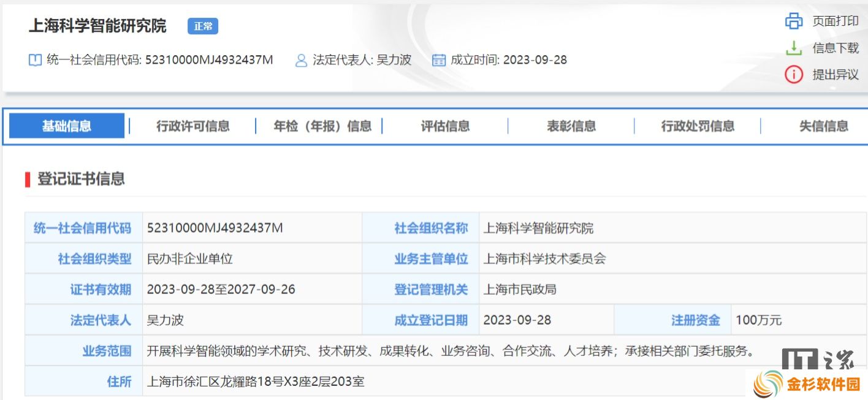Screen dimensions: 868x400
Task: Click the download arrow icon for 信息下载
Action: tap(794, 48)
